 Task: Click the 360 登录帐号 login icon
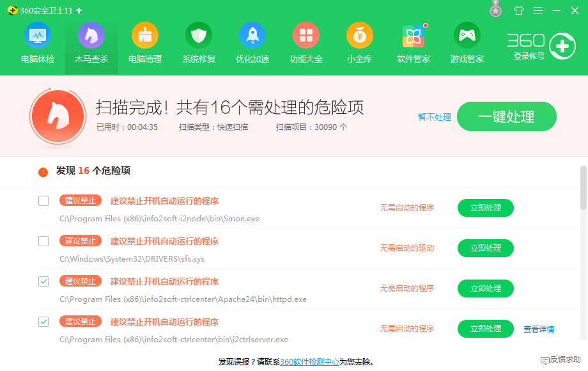click(x=561, y=46)
